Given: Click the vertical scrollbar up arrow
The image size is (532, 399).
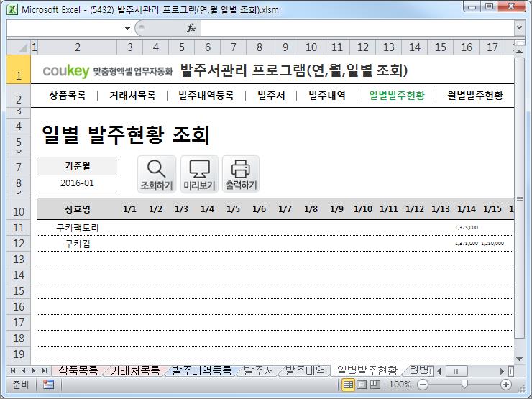Looking at the screenshot, I should [519, 52].
